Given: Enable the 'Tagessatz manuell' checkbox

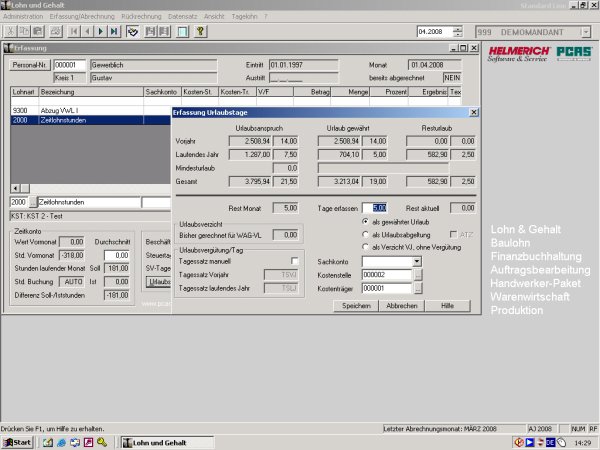Looking at the screenshot, I should pos(294,261).
